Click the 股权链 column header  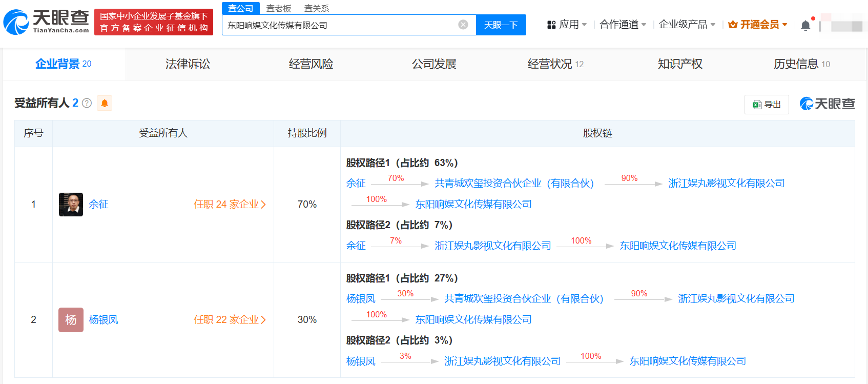click(x=597, y=133)
